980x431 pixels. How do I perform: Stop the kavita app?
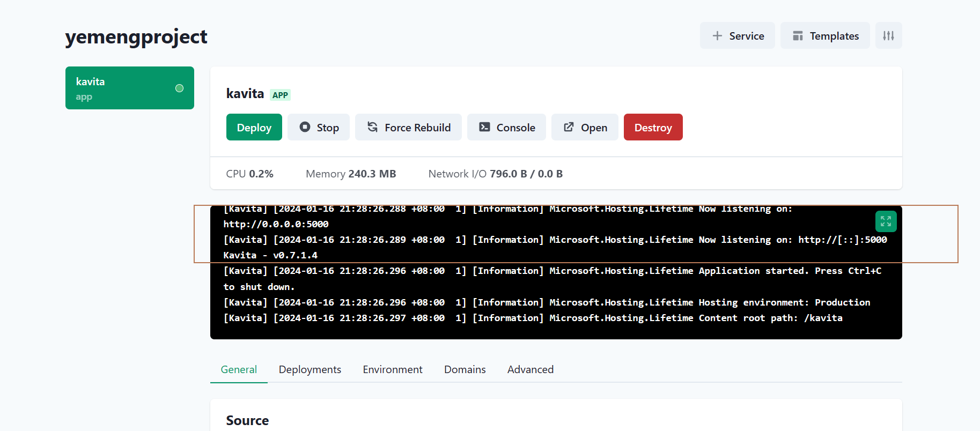coord(319,128)
